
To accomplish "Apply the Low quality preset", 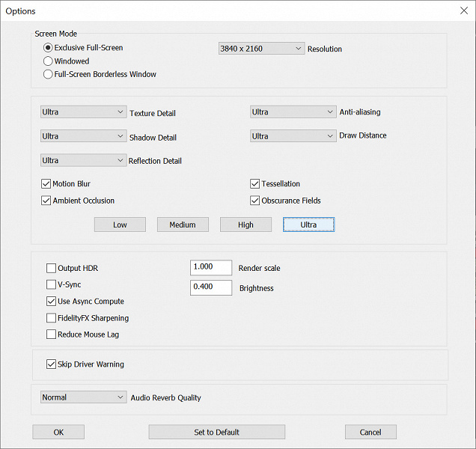I will point(120,224).
